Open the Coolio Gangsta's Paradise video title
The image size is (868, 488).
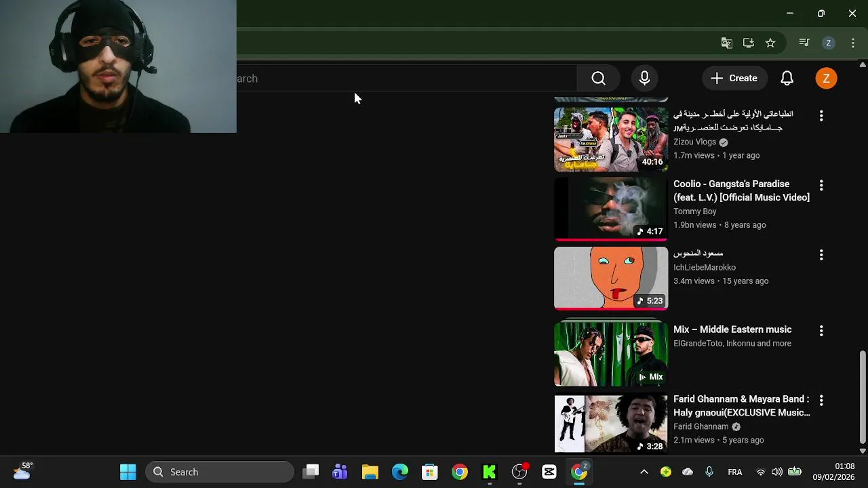(741, 190)
